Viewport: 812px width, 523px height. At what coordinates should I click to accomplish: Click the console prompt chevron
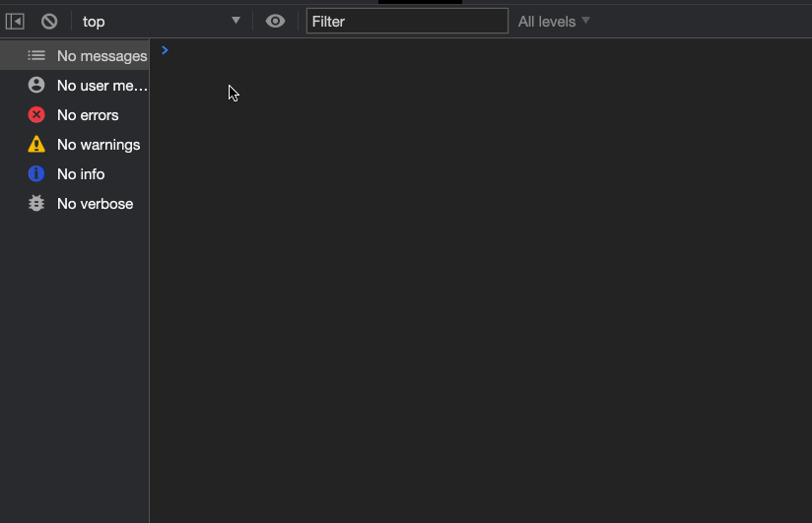[165, 50]
